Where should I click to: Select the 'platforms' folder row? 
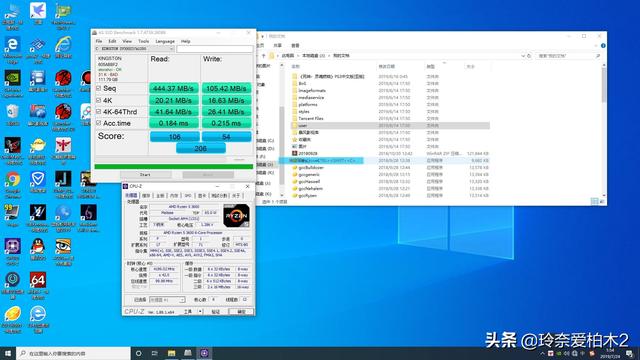click(391, 104)
